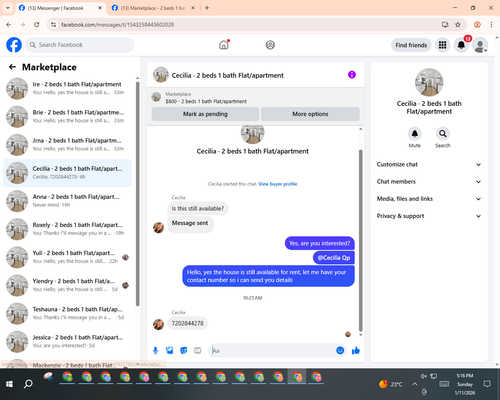Image resolution: width=500 pixels, height=400 pixels.
Task: Send a voice clip microphone icon
Action: click(155, 350)
